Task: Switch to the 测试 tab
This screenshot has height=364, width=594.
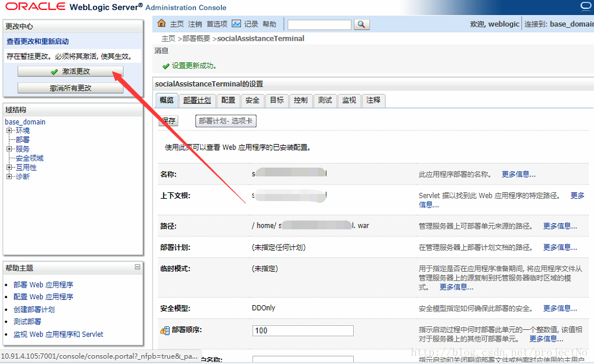Action: click(x=325, y=101)
